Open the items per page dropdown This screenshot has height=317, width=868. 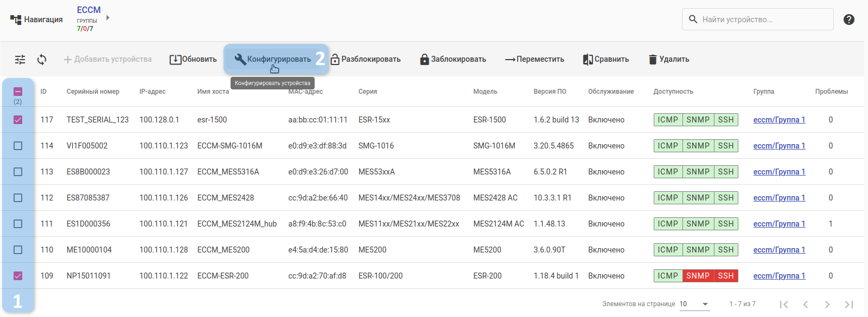coord(694,304)
